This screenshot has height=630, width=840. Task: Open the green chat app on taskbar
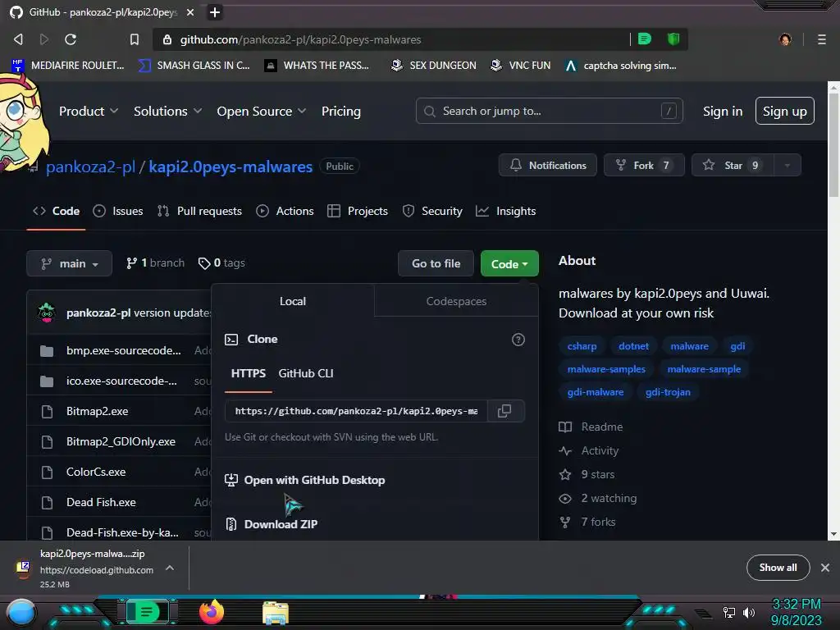click(147, 612)
